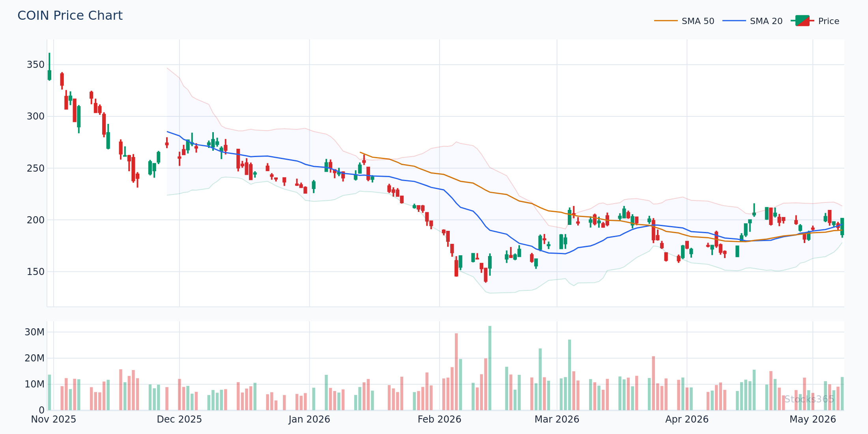Click the Nov 2025 date label

tap(54, 419)
